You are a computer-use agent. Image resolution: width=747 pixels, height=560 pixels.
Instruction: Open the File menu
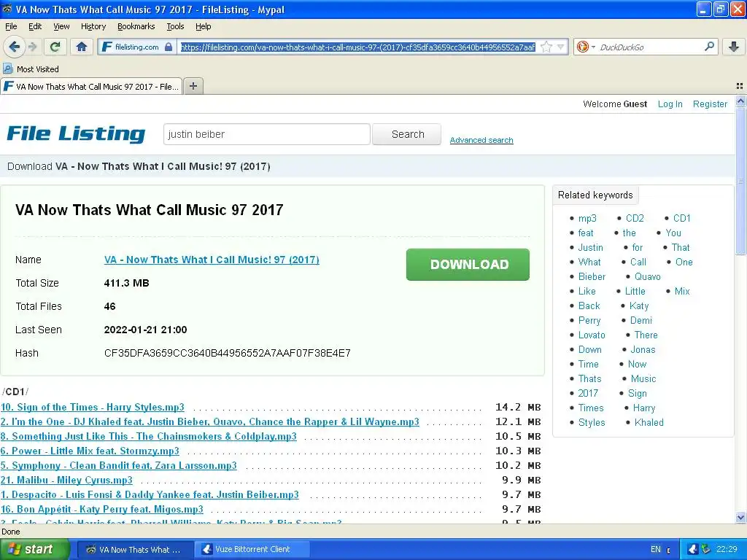(11, 26)
